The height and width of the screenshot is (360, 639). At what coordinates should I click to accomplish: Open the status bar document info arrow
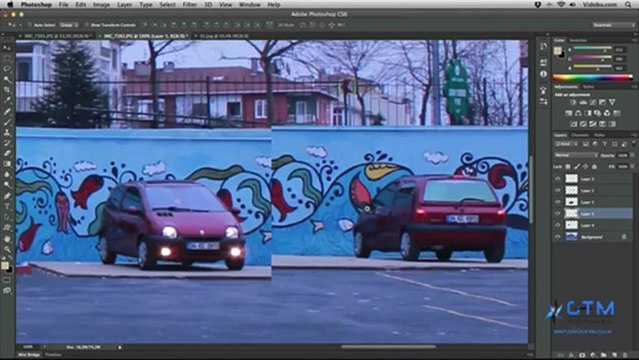120,347
